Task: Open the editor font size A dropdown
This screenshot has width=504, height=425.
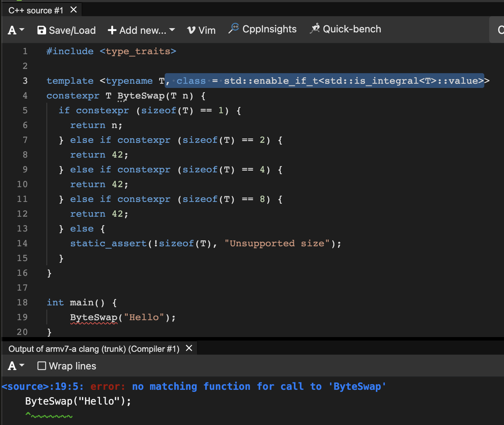Action: pyautogui.click(x=16, y=30)
